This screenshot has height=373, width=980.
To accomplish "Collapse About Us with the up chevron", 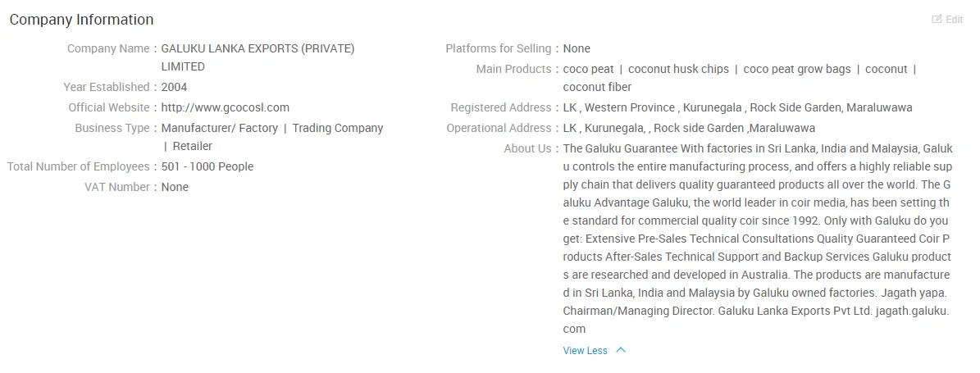I will [x=621, y=350].
